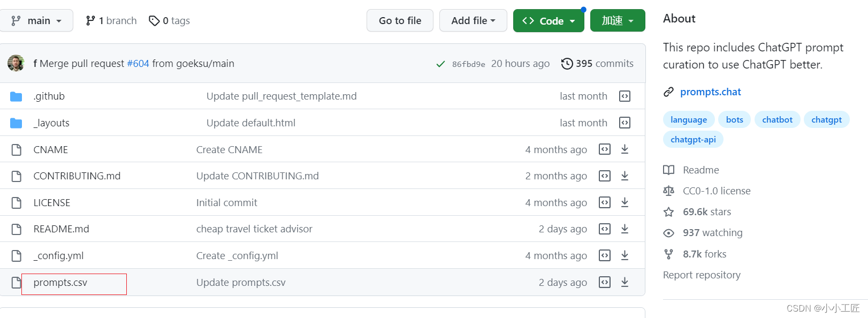Open the prompts.csv file
This screenshot has width=868, height=318.
(60, 283)
